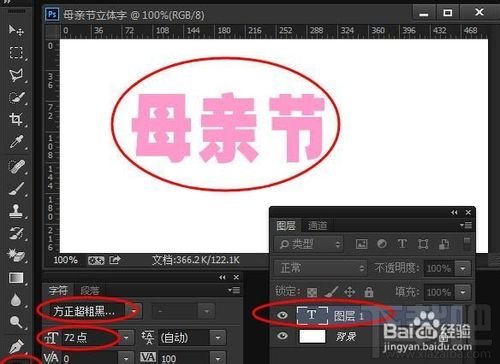
Task: Click the 不透明度 100% value field
Action: pos(439,268)
